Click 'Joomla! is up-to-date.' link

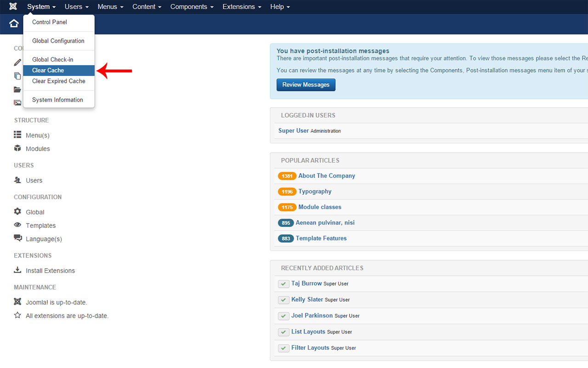(57, 302)
